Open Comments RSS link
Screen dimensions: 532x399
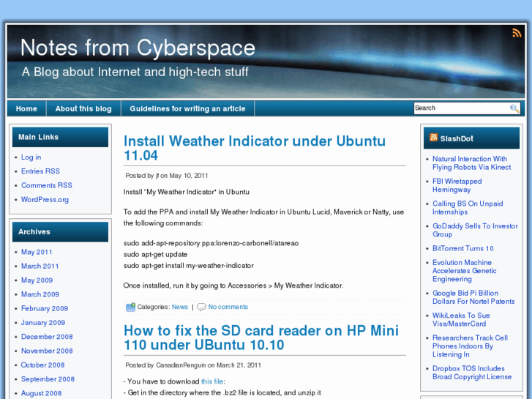(x=47, y=185)
